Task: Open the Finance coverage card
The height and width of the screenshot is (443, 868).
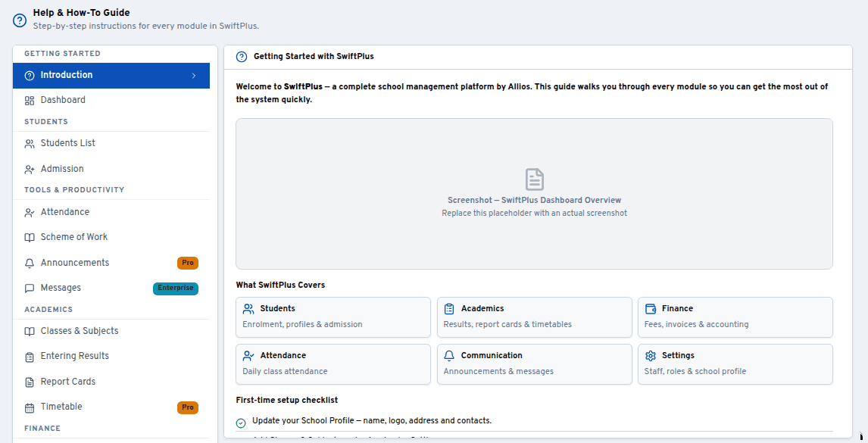Action: tap(735, 317)
